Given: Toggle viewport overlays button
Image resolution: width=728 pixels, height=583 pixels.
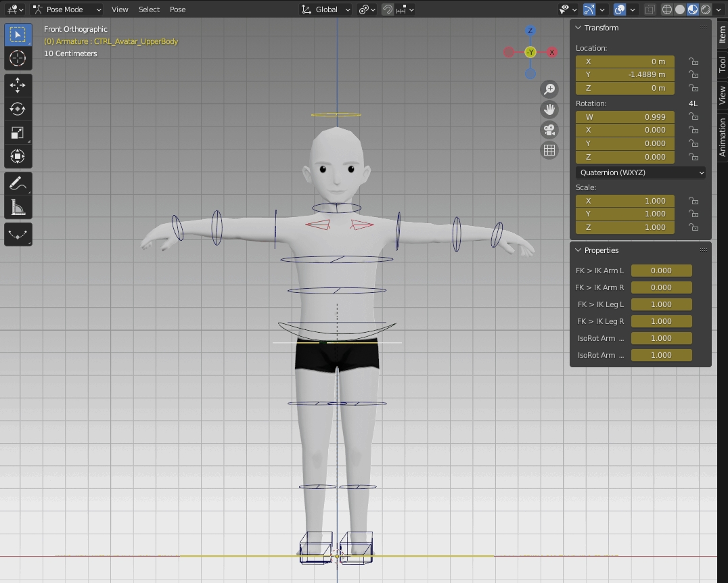Looking at the screenshot, I should (620, 9).
